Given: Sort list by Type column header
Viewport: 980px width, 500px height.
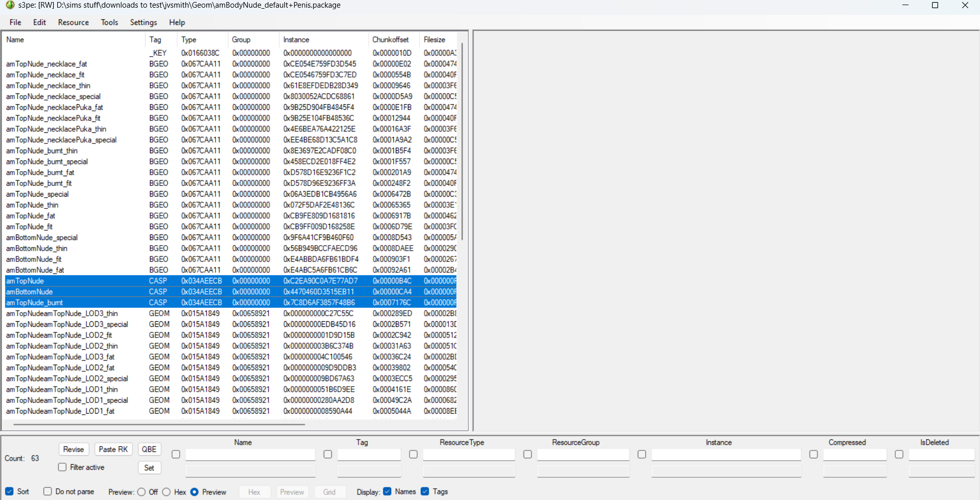Looking at the screenshot, I should click(203, 40).
